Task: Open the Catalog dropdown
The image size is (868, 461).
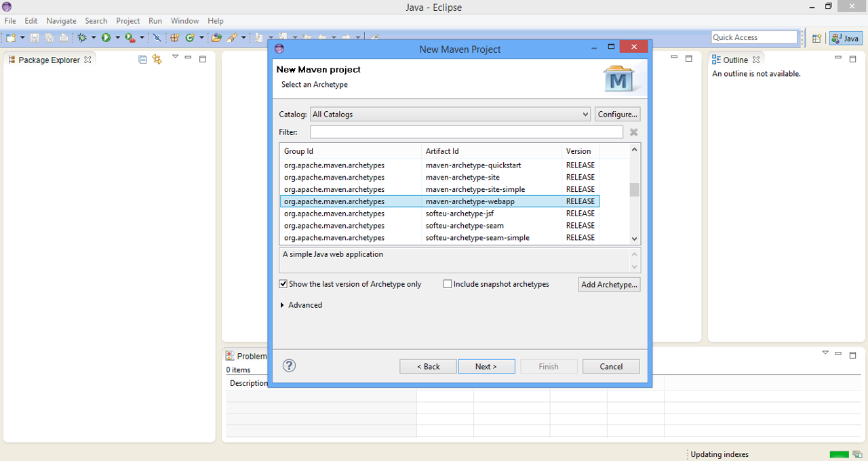Action: pyautogui.click(x=586, y=115)
